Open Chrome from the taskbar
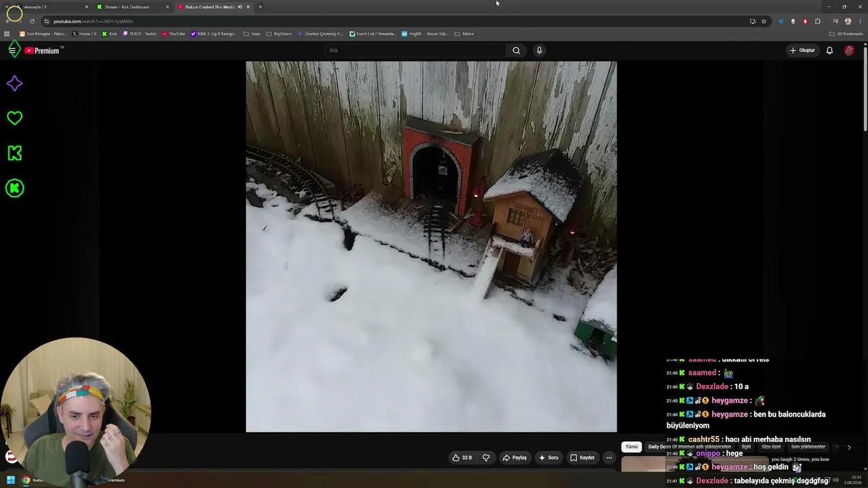This screenshot has height=488, width=868. pos(26,480)
